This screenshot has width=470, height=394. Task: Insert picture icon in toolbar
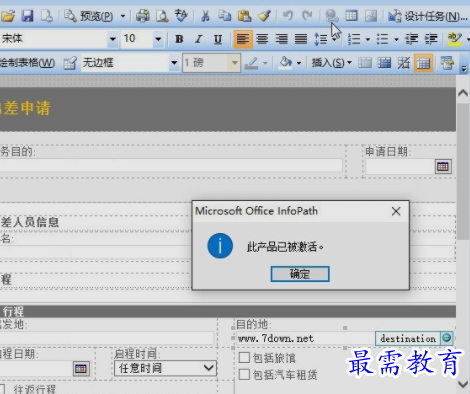pyautogui.click(x=371, y=16)
